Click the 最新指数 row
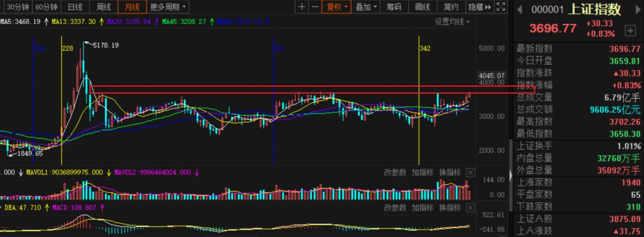644x237 pixels. (x=578, y=49)
